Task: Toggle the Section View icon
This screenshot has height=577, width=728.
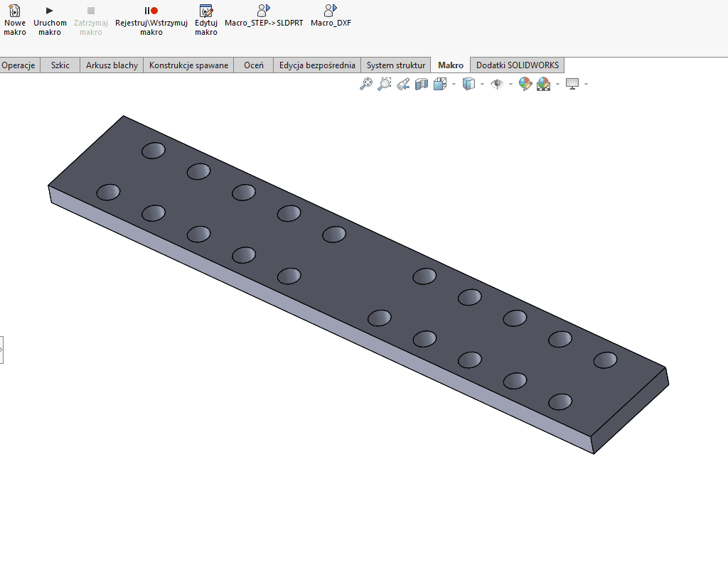Action: coord(422,84)
